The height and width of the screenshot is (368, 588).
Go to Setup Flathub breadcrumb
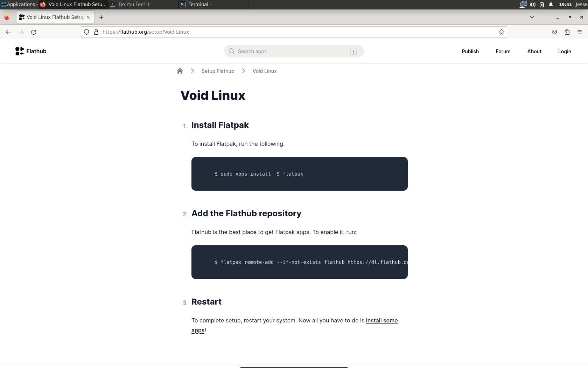(218, 71)
